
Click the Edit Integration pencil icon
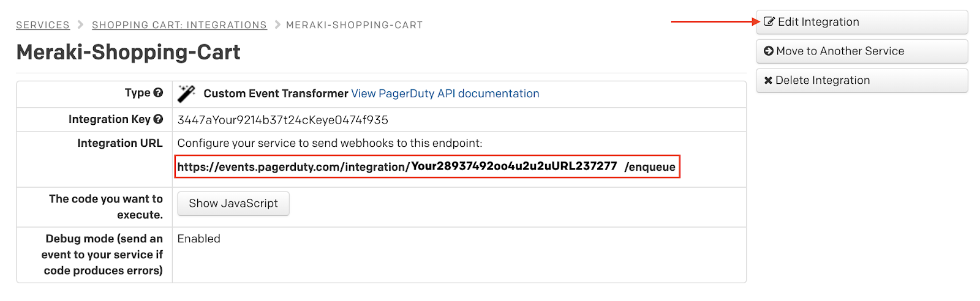tap(769, 22)
